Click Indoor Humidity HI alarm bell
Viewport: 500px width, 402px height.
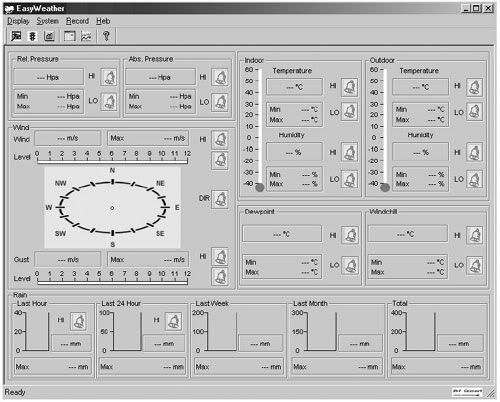[349, 153]
